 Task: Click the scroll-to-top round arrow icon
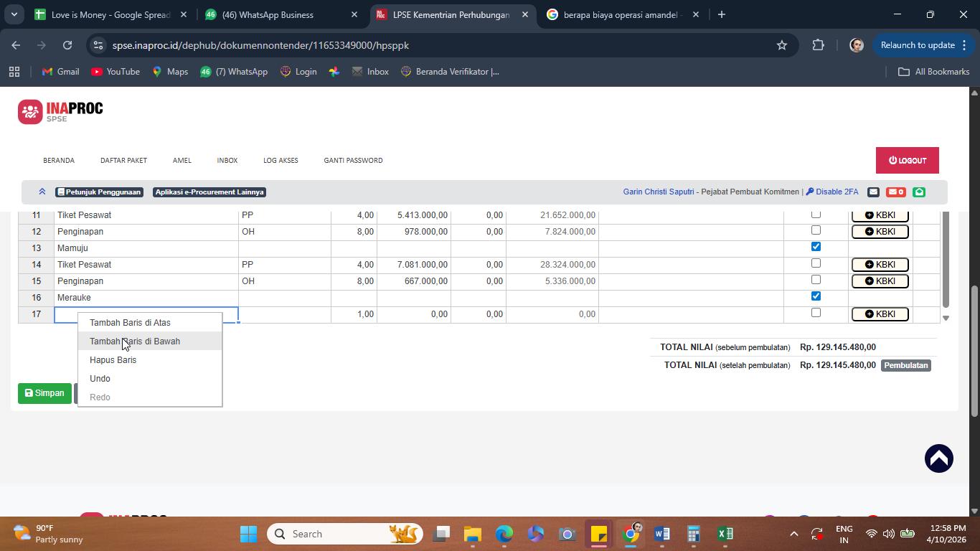click(938, 458)
